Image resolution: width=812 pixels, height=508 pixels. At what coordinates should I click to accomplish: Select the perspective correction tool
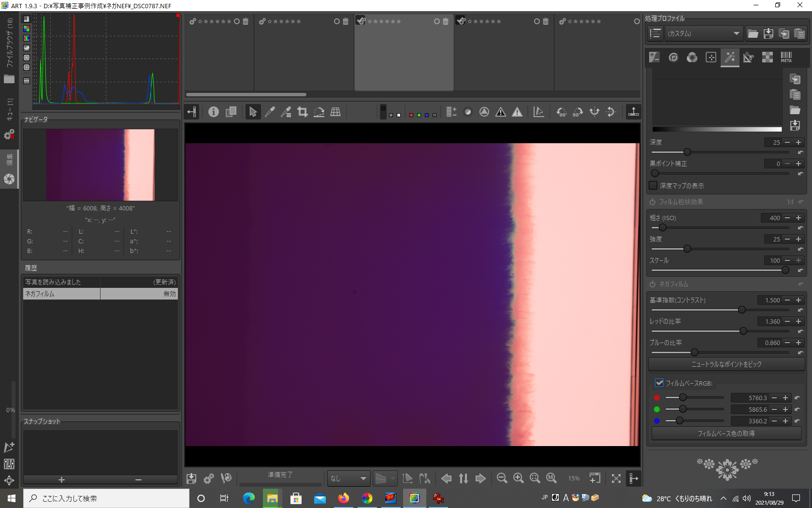click(x=335, y=112)
